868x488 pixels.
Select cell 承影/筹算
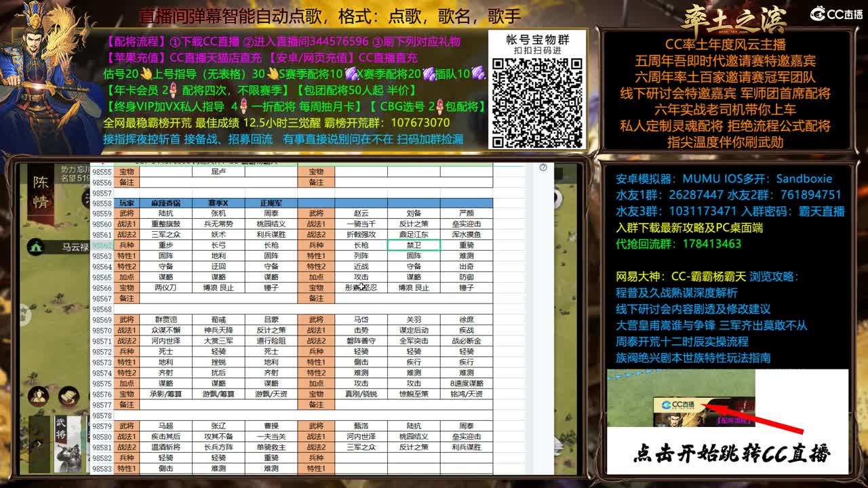coord(165,394)
